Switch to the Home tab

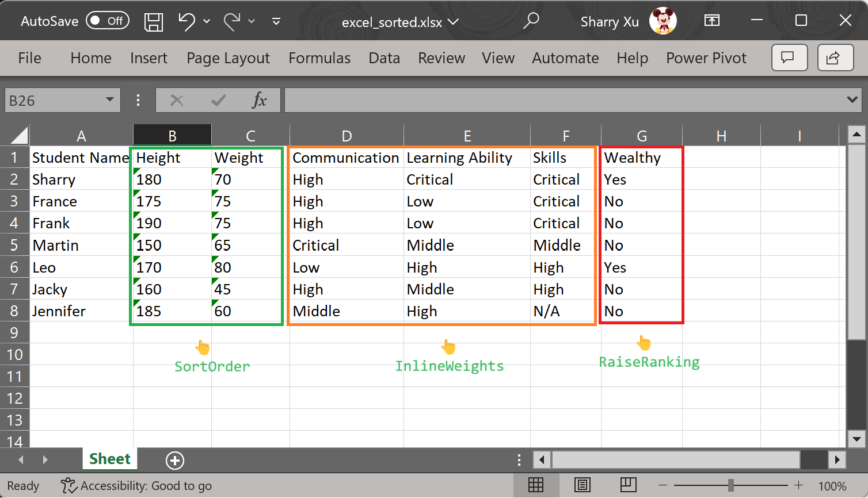pos(91,58)
